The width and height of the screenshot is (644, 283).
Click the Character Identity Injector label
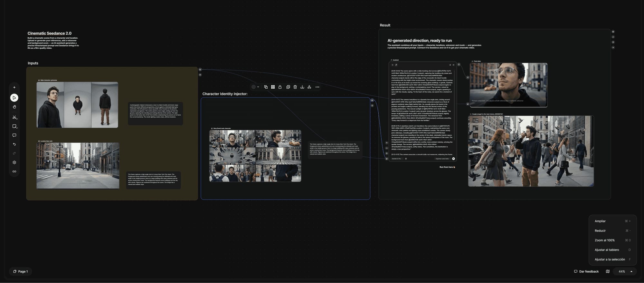[225, 94]
